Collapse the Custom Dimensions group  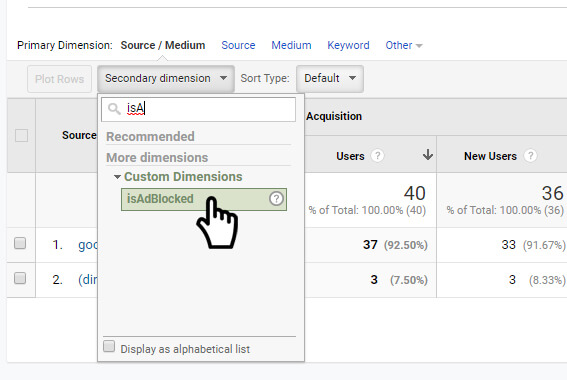pyautogui.click(x=117, y=177)
